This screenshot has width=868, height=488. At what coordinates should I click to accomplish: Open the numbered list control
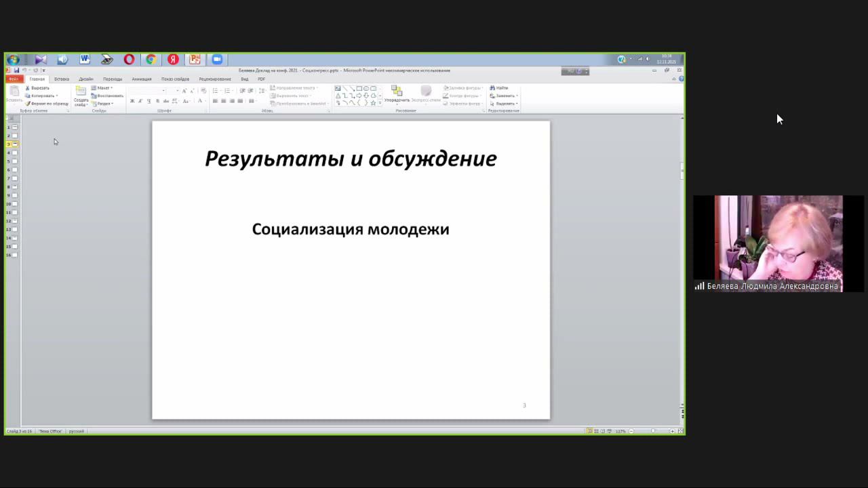[x=229, y=91]
